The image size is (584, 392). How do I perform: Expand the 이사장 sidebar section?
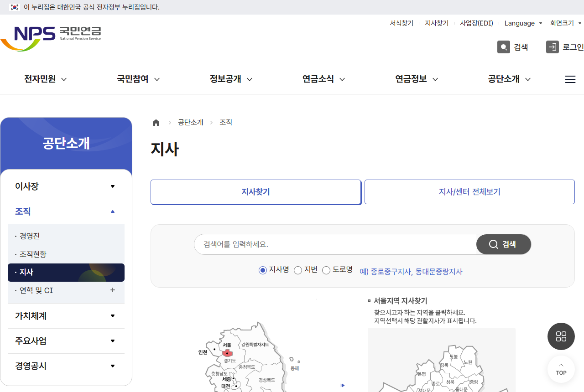[66, 186]
